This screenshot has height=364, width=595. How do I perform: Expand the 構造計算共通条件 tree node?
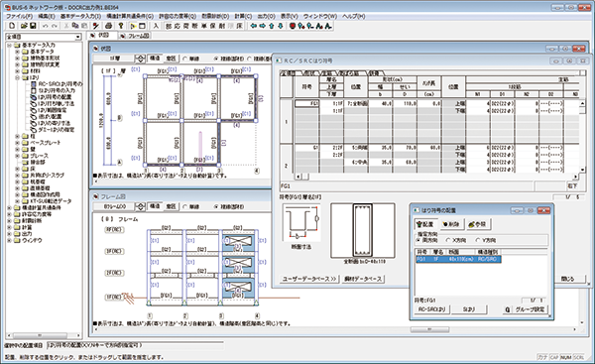tap(9, 208)
